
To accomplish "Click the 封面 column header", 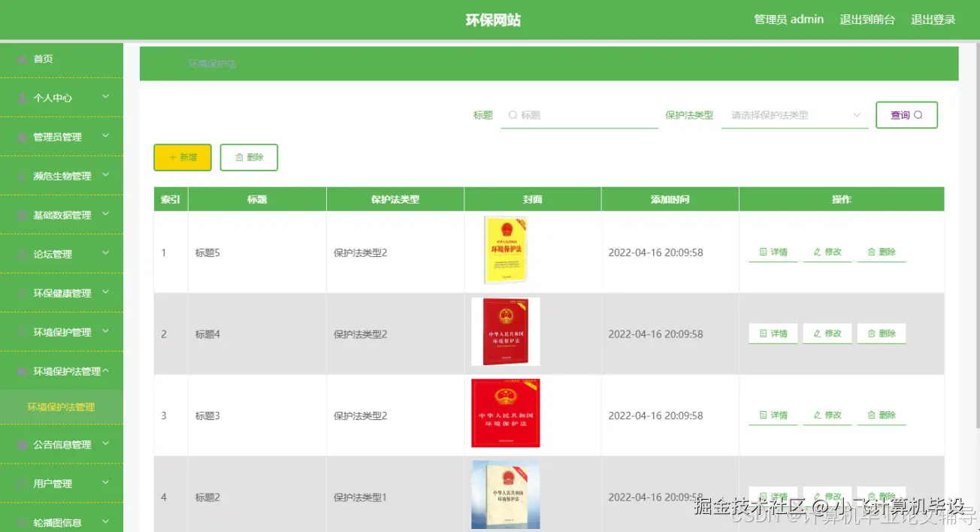I will [x=533, y=199].
